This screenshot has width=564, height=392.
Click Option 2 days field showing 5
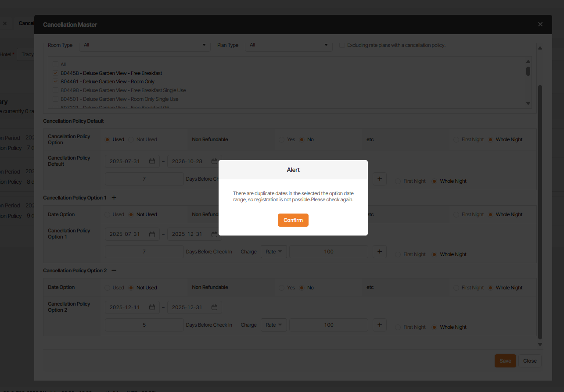point(144,325)
